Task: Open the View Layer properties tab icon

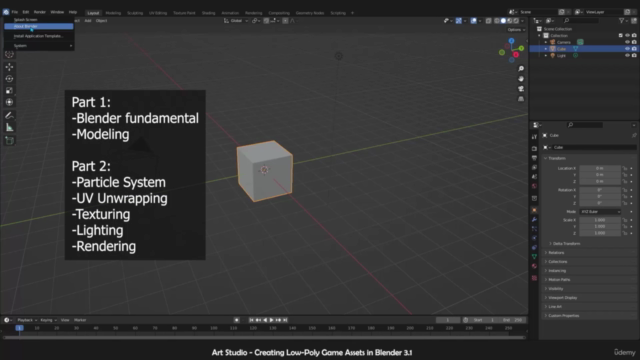Action: click(x=534, y=167)
